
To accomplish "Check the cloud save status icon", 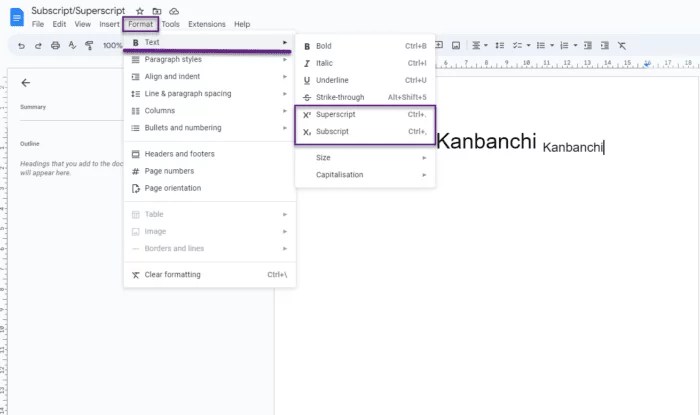I will [x=174, y=11].
